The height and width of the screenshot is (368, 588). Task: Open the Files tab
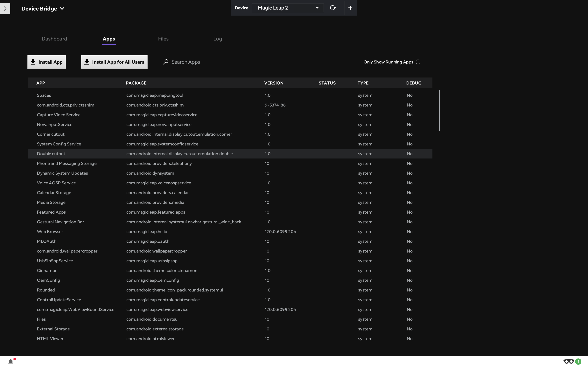point(163,39)
